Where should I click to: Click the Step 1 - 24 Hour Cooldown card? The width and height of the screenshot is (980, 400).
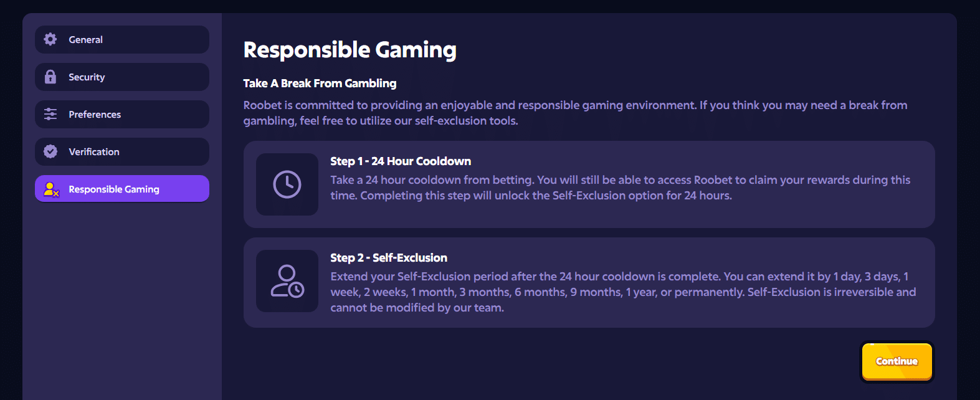(x=589, y=184)
